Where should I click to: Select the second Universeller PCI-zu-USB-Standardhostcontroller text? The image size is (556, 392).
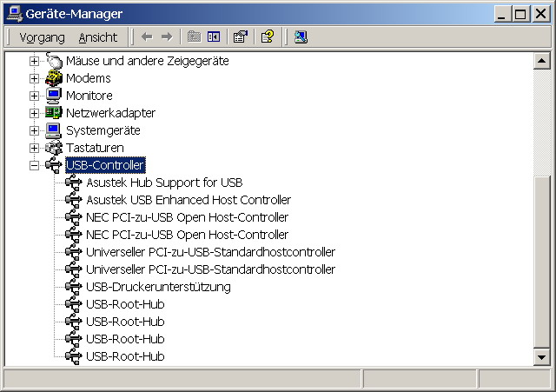[x=210, y=269]
